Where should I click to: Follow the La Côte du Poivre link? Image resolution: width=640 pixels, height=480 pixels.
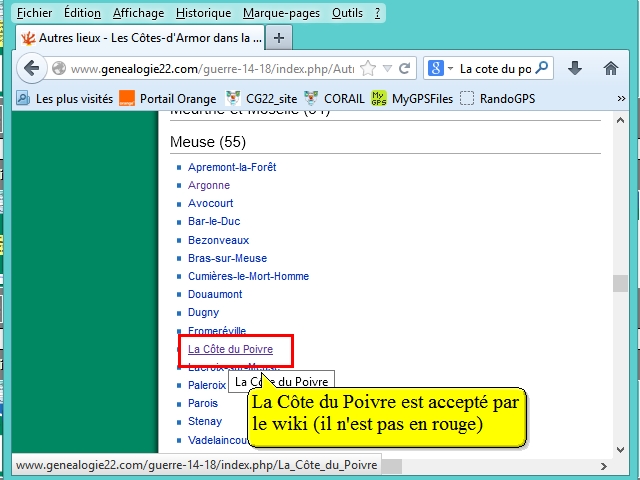tap(230, 349)
